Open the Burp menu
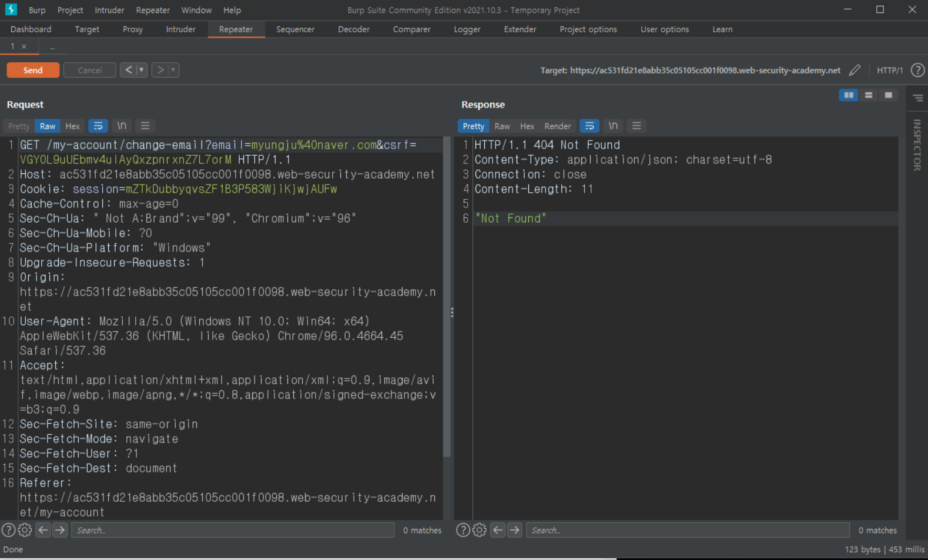 coord(37,10)
